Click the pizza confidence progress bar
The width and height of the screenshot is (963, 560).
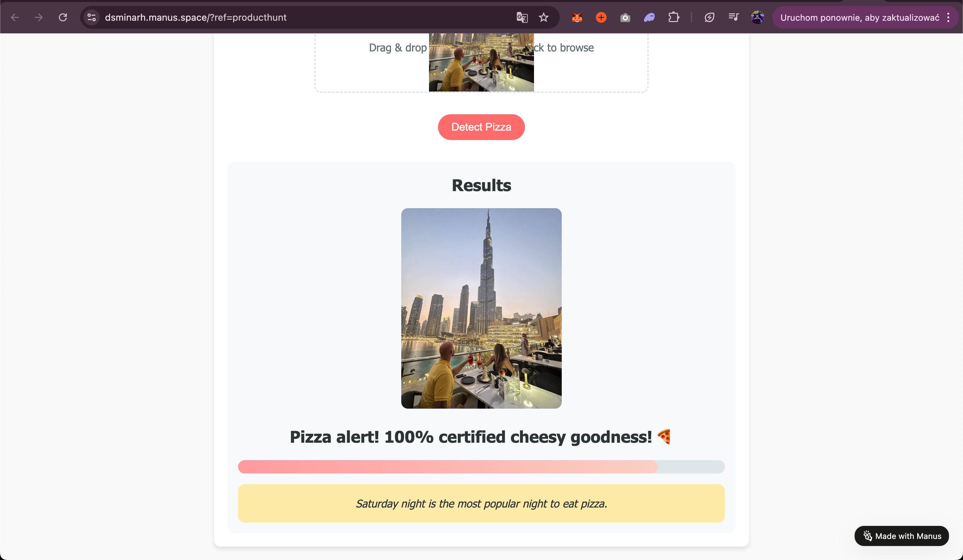[481, 466]
